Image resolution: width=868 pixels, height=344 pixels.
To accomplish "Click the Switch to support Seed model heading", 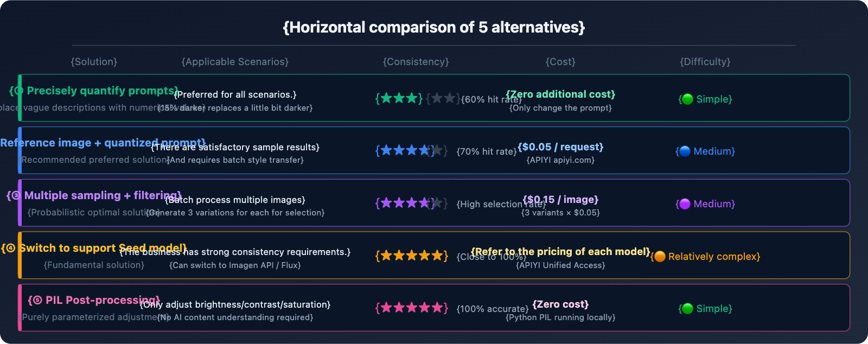I will pyautogui.click(x=103, y=248).
